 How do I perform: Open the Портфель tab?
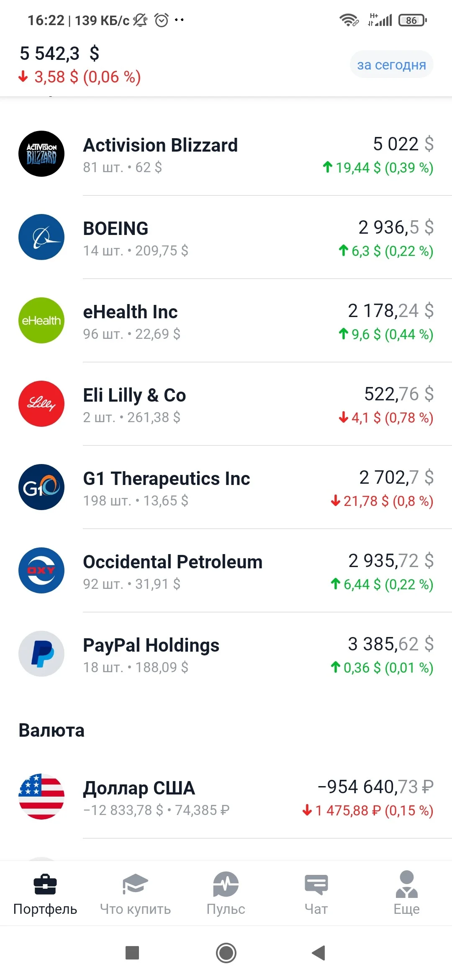point(45,894)
